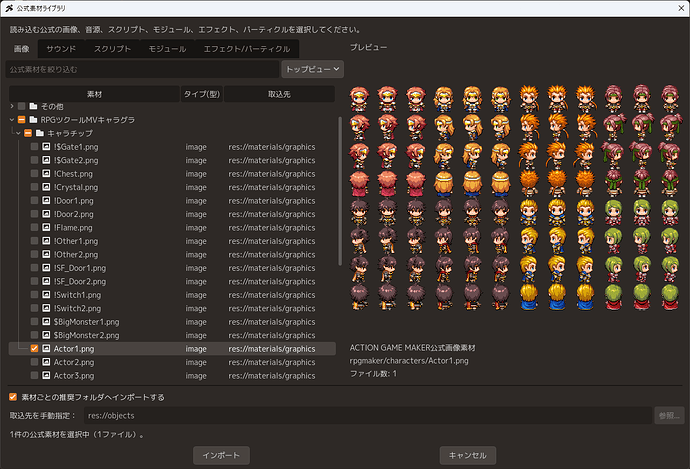The image size is (690, 469).
Task: Click the image icon beside !Chest.png
Action: pos(46,173)
